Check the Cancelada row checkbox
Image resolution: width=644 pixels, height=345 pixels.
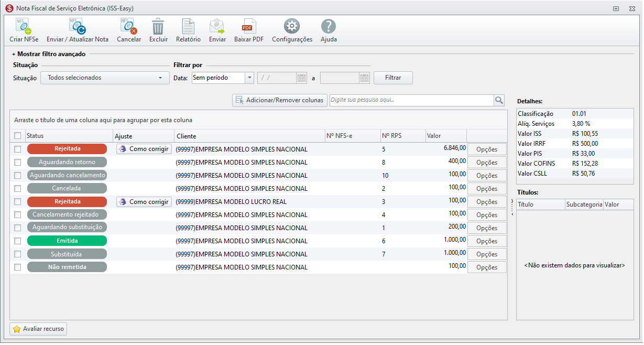click(18, 188)
